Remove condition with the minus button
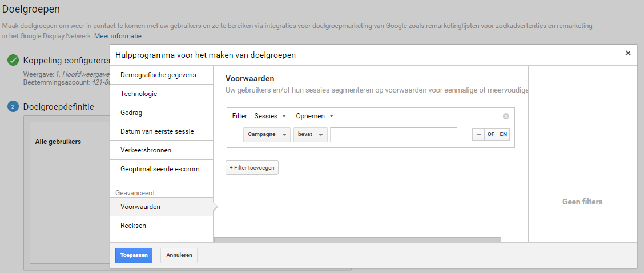This screenshot has height=273, width=644. click(x=478, y=134)
